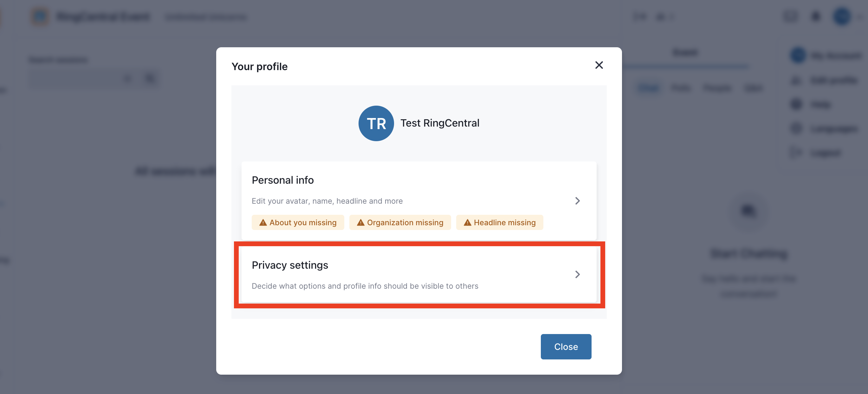This screenshot has width=868, height=394.
Task: Close the Your profile dialog with X
Action: pyautogui.click(x=599, y=65)
